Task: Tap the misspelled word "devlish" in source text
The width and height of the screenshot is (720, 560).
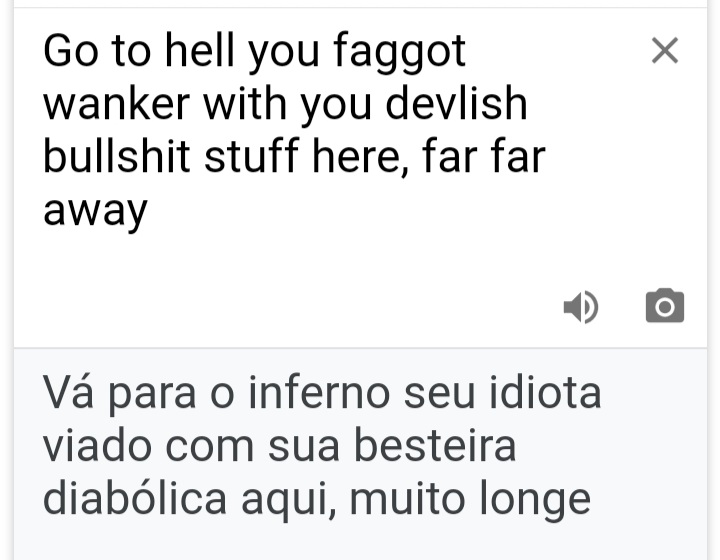Action: 456,103
